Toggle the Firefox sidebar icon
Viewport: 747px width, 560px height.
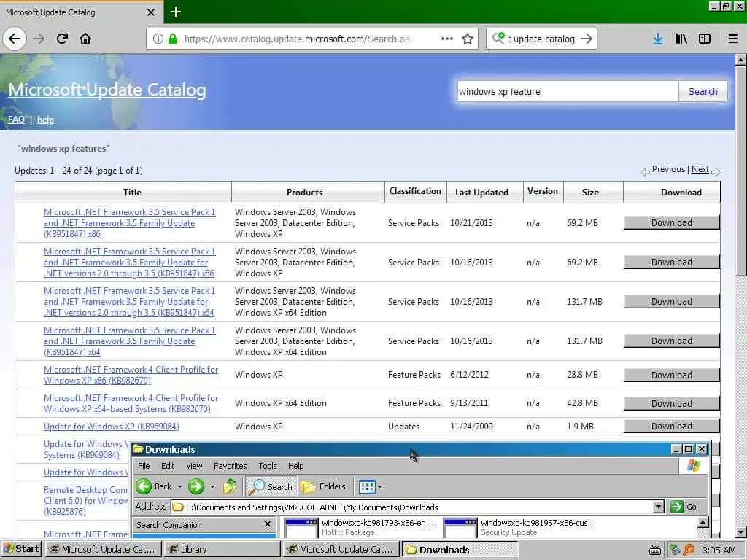click(705, 39)
